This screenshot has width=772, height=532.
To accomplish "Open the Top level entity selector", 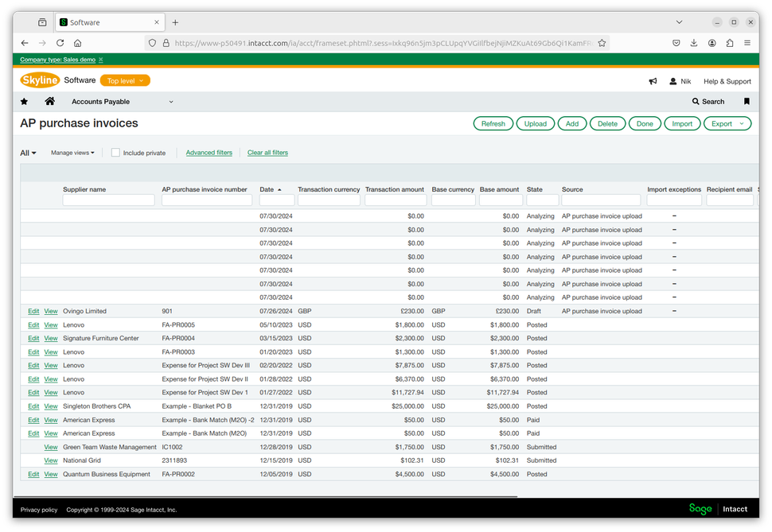I will pos(125,80).
